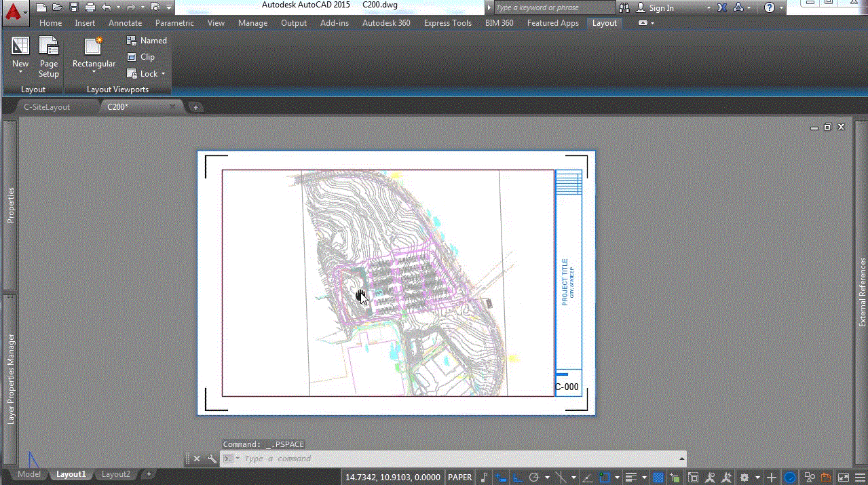Screen dimensions: 868x485
Task: Expand the Redo history dropdown arrow
Action: coord(143,7)
